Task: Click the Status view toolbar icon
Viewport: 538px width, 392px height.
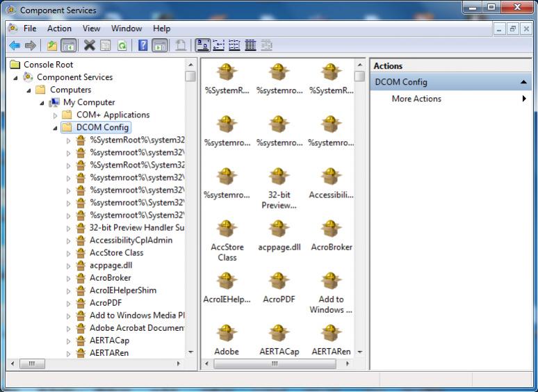Action: tap(267, 45)
